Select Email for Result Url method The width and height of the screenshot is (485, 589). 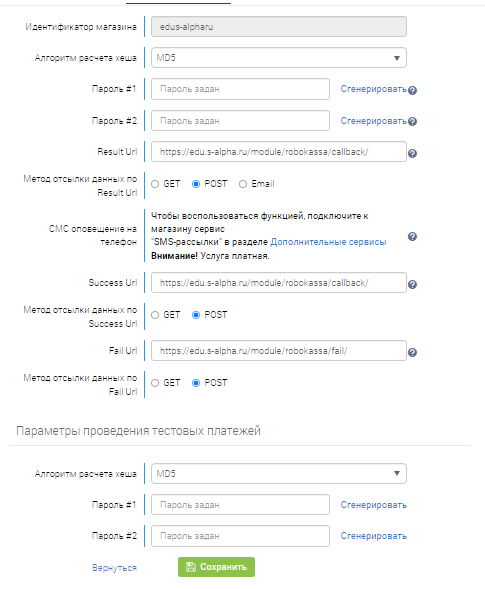pyautogui.click(x=243, y=184)
